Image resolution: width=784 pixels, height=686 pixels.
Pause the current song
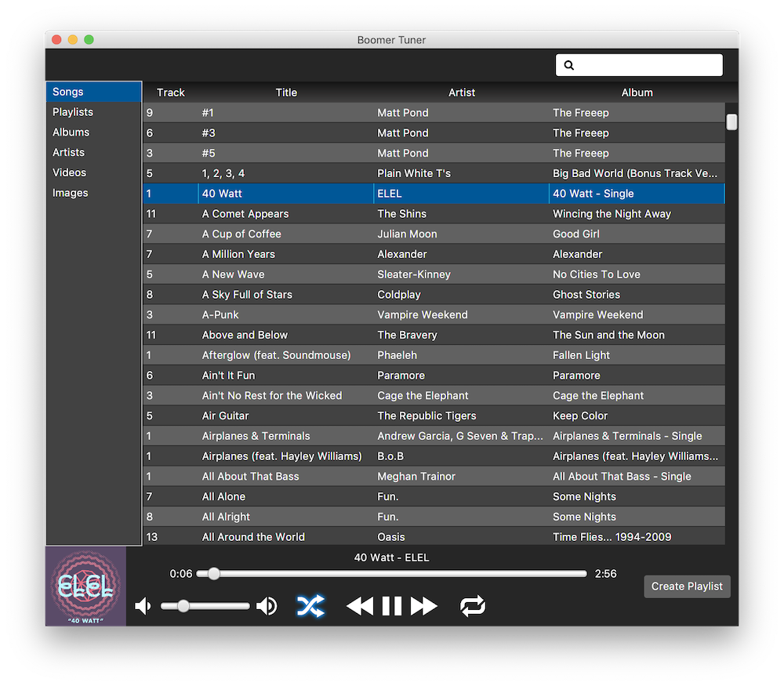(x=391, y=606)
